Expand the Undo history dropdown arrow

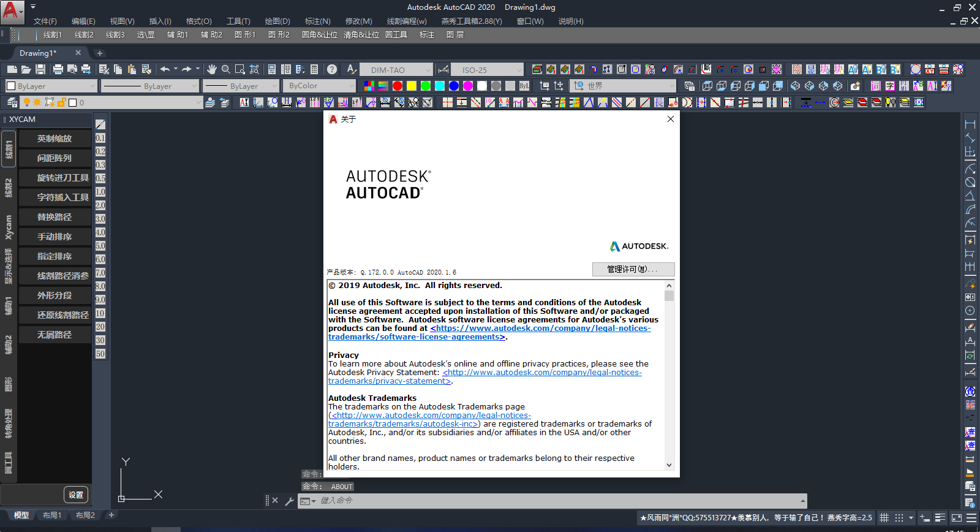176,69
